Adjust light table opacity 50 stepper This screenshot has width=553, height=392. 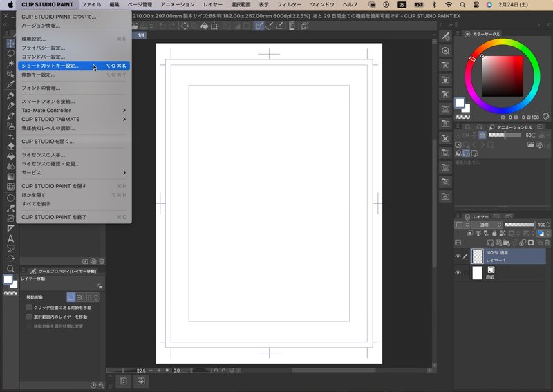click(534, 135)
